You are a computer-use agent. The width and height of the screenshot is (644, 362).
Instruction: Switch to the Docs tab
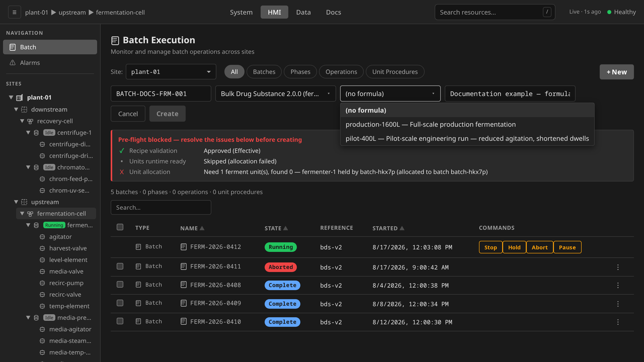333,12
